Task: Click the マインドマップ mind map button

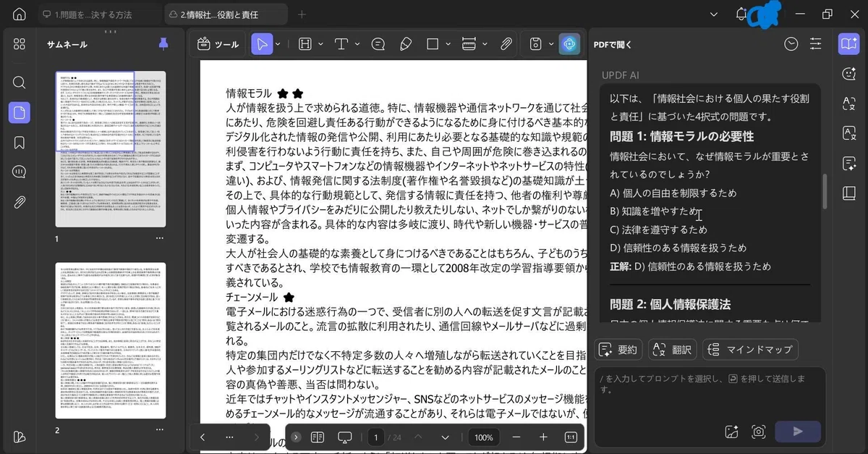Action: (750, 350)
